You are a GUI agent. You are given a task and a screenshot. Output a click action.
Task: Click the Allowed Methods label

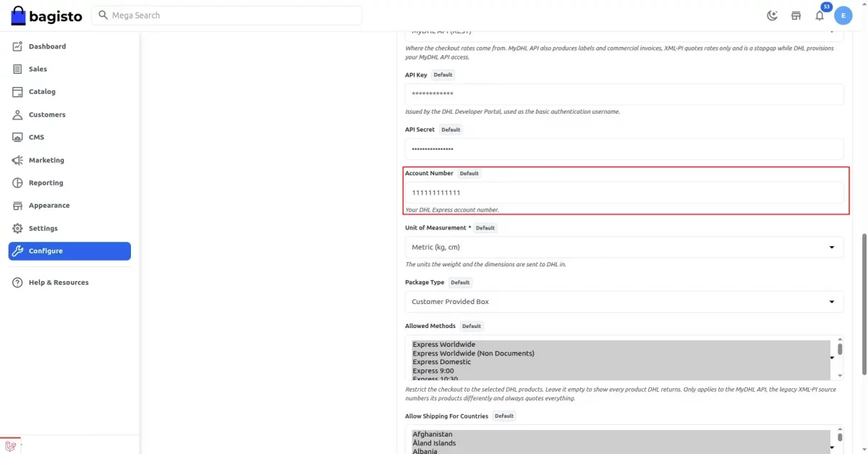tap(430, 326)
